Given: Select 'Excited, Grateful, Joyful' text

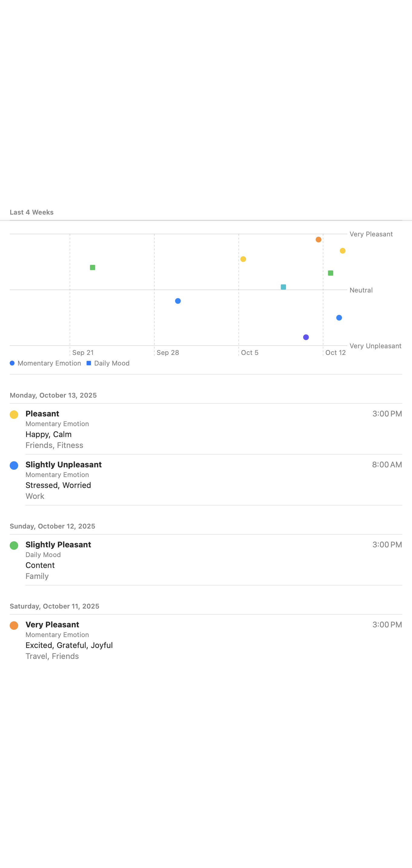Looking at the screenshot, I should pos(69,645).
